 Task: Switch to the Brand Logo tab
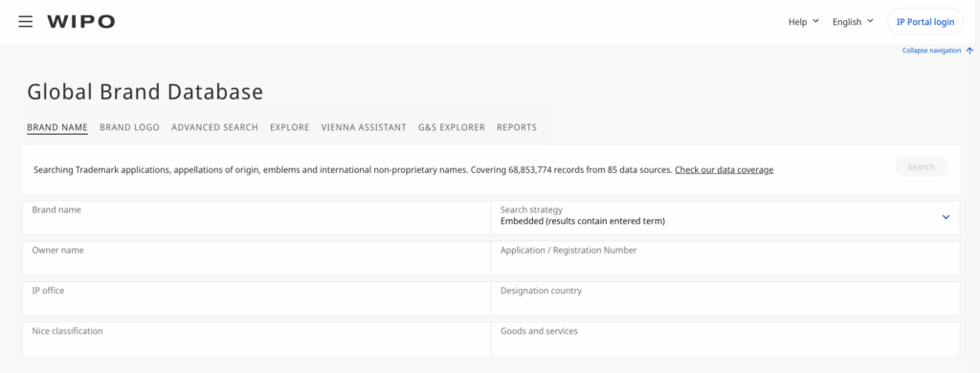(129, 127)
